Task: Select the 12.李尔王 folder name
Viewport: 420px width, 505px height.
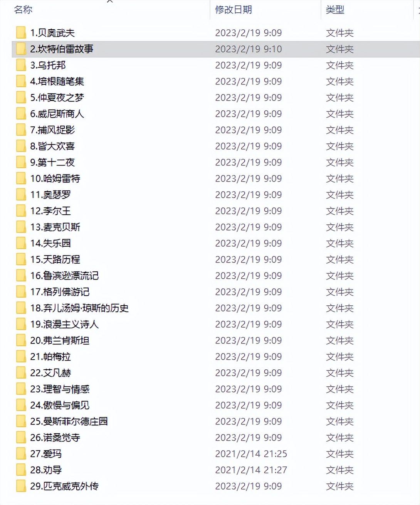Action: 50,211
